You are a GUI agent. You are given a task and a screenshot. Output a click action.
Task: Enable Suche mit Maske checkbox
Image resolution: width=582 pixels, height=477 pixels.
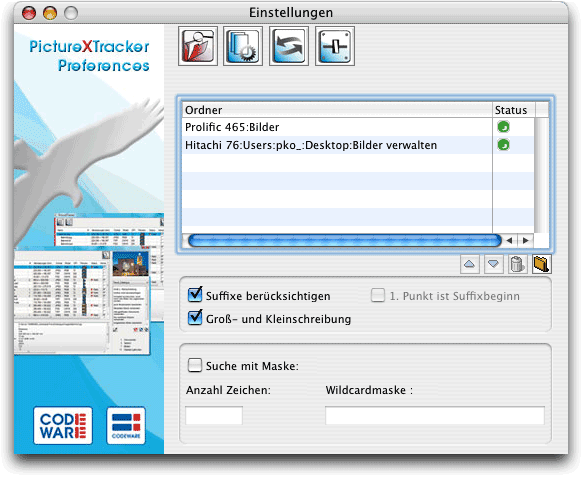coord(194,365)
